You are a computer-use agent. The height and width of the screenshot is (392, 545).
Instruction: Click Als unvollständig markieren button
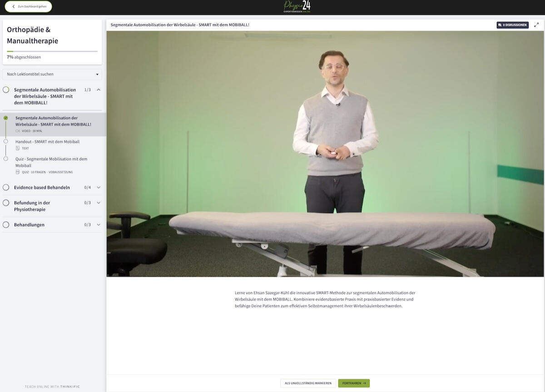tap(308, 383)
